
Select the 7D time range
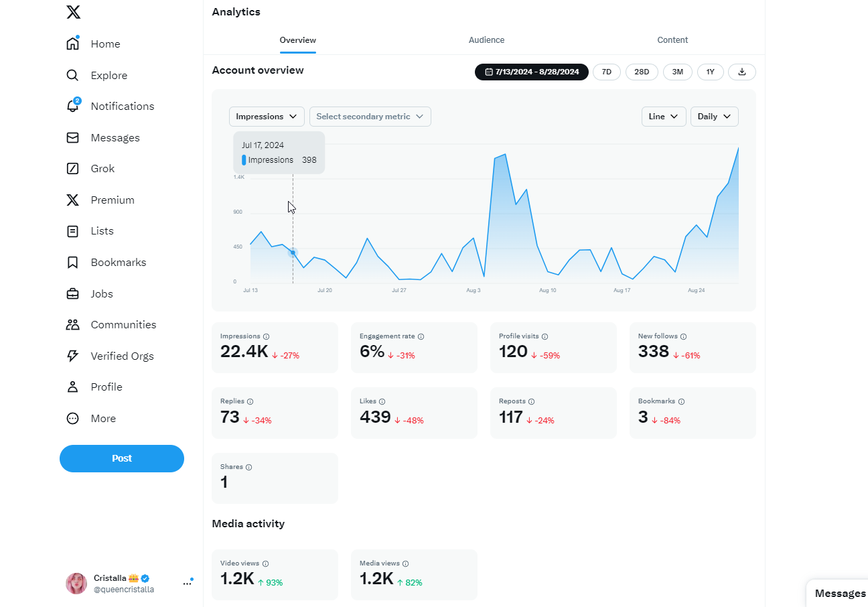(x=607, y=72)
